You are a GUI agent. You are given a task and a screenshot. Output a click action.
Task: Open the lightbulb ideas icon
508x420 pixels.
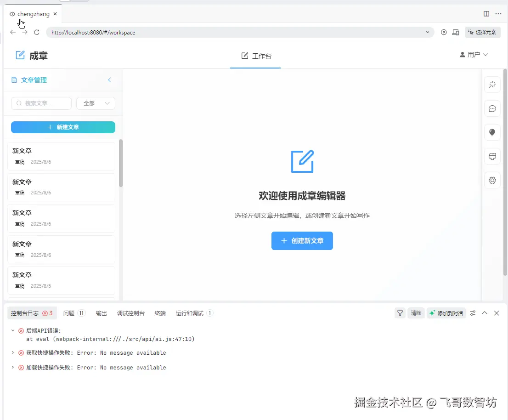(492, 132)
